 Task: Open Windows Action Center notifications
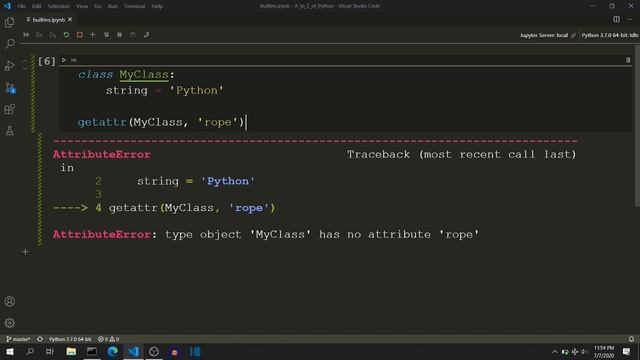point(627,352)
